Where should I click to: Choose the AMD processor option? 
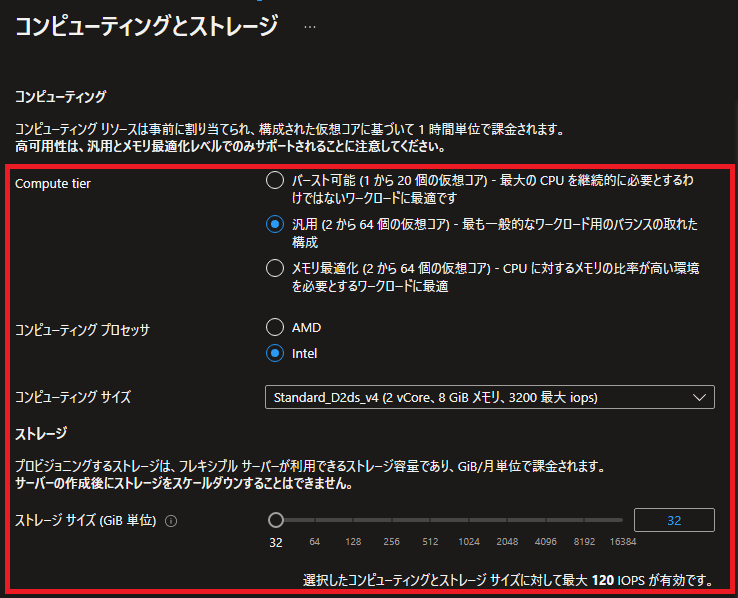pyautogui.click(x=275, y=327)
